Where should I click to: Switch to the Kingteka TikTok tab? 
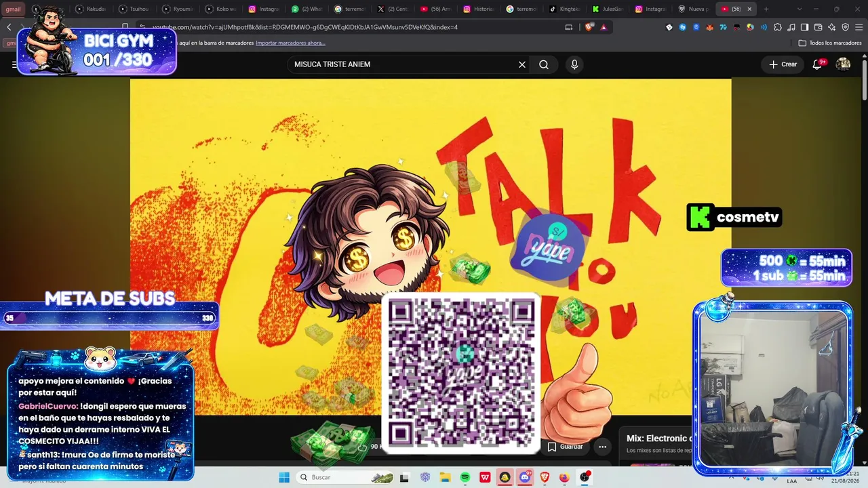tap(564, 9)
